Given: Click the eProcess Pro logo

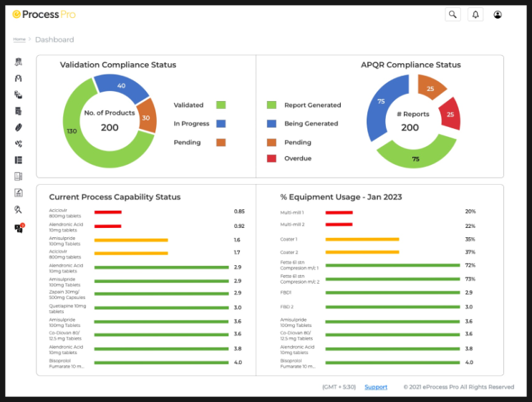Looking at the screenshot, I should (x=44, y=14).
